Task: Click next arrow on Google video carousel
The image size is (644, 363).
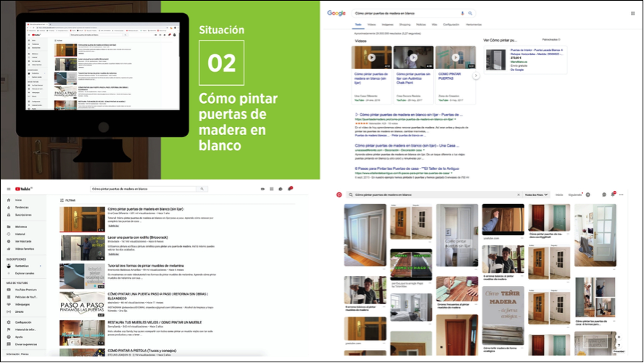Action: click(476, 75)
